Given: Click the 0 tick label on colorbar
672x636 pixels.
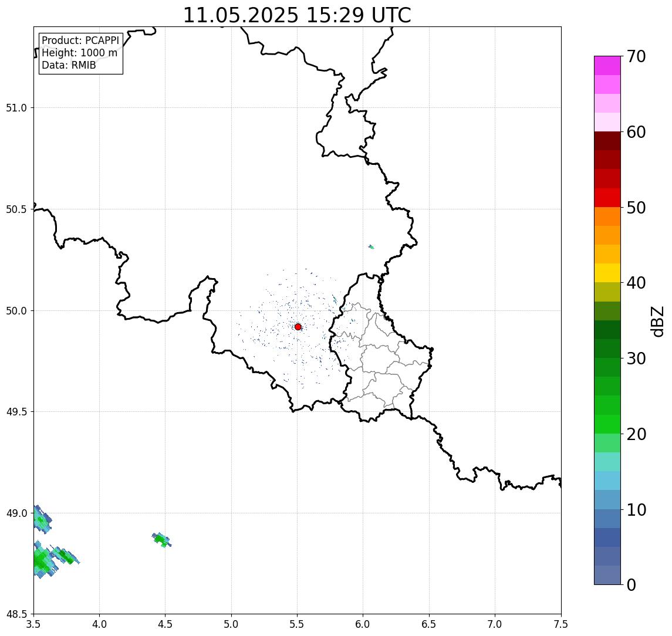Looking at the screenshot, I should click(x=632, y=584).
